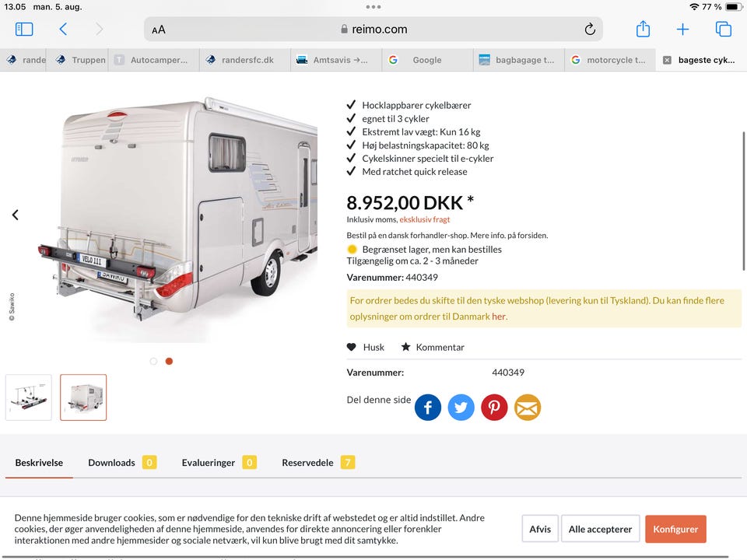Click the Alle accepterer cookie button
Screen dimensions: 747x560
(600, 529)
